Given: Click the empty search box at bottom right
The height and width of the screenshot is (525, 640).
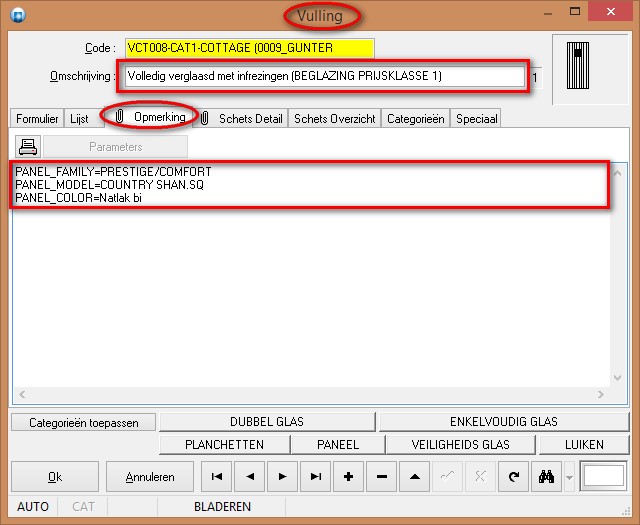Looking at the screenshot, I should (x=604, y=476).
